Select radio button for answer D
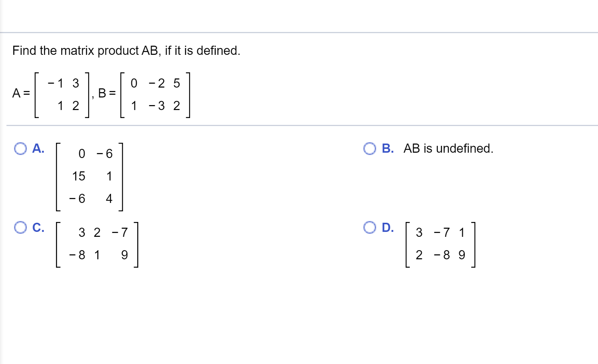 coord(369,228)
